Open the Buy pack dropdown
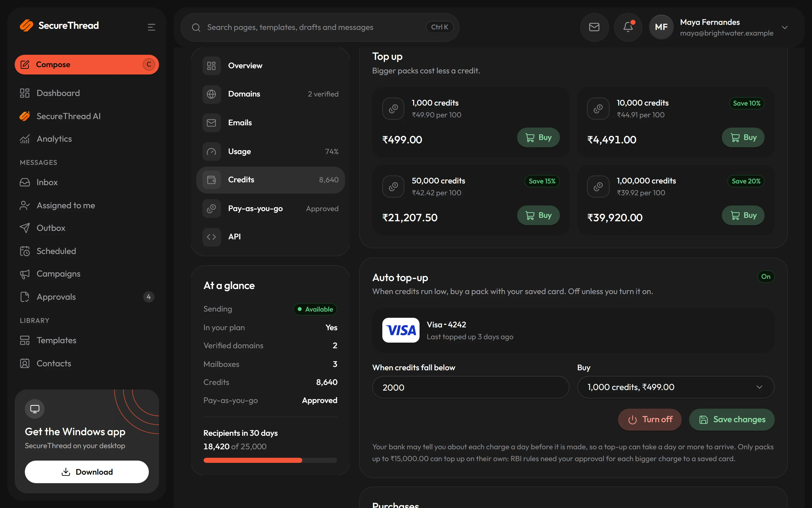The image size is (812, 508). tap(676, 387)
